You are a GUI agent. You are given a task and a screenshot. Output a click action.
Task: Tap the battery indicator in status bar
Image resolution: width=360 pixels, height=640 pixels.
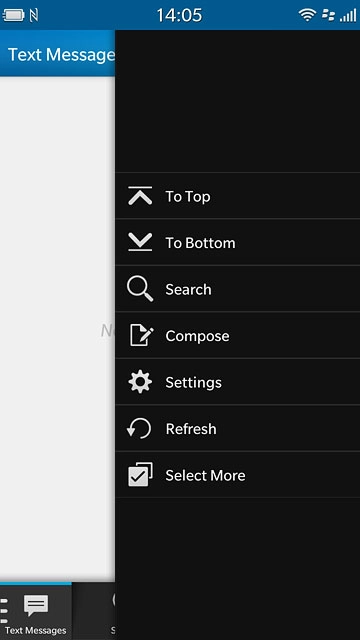pos(13,16)
